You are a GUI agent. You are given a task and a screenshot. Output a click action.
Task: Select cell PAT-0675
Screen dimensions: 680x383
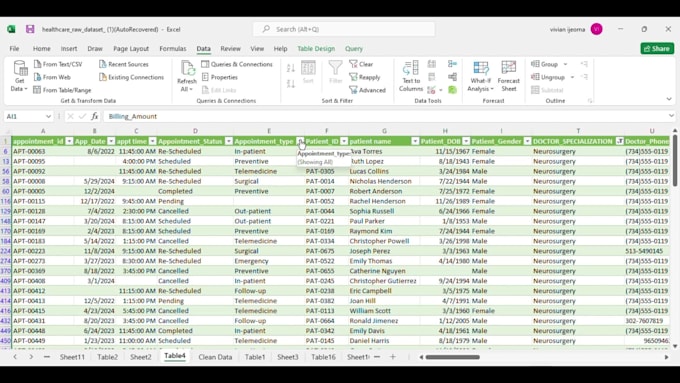(326, 251)
